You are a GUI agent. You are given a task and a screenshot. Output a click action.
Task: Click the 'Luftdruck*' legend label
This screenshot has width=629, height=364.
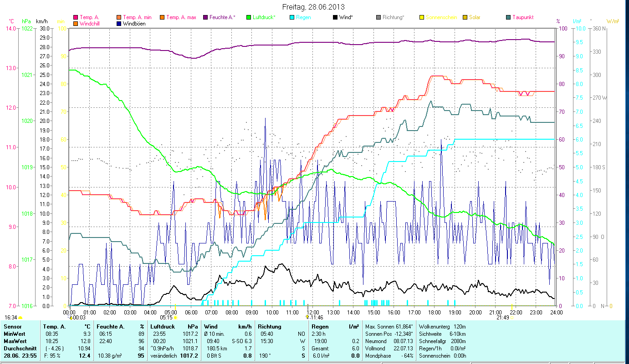264,18
